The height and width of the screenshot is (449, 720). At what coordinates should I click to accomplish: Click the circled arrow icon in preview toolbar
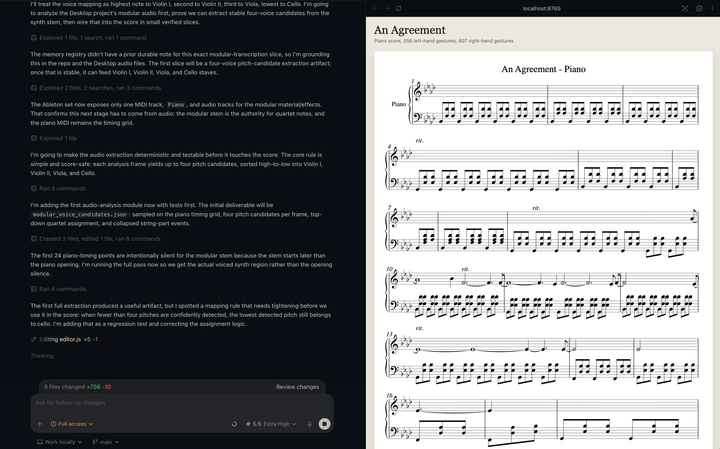[699, 8]
